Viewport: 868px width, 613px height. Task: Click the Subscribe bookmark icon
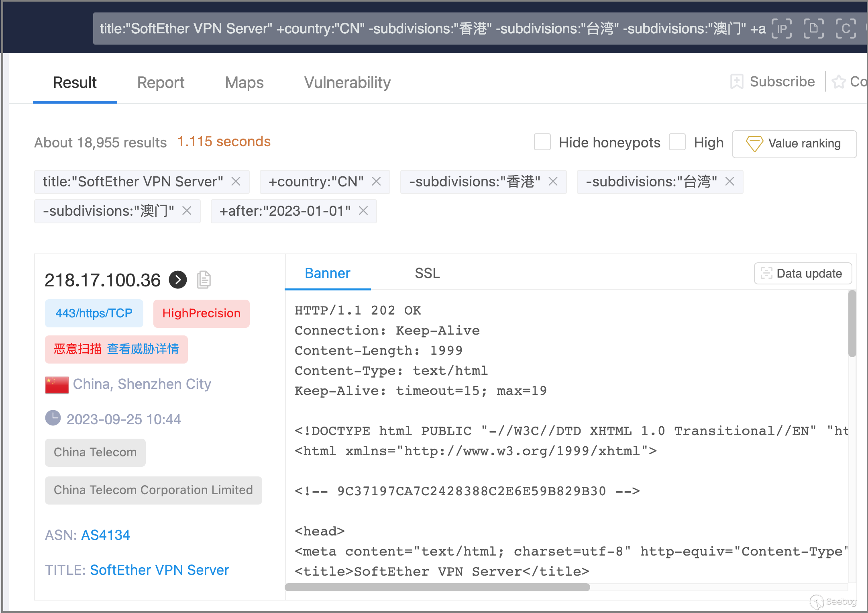pos(737,82)
